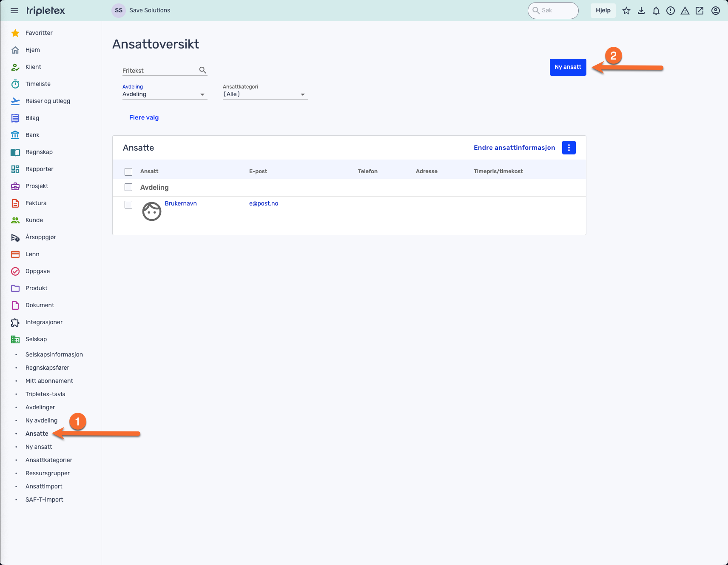Open Lønn in the sidebar menu
The image size is (728, 565).
32,254
